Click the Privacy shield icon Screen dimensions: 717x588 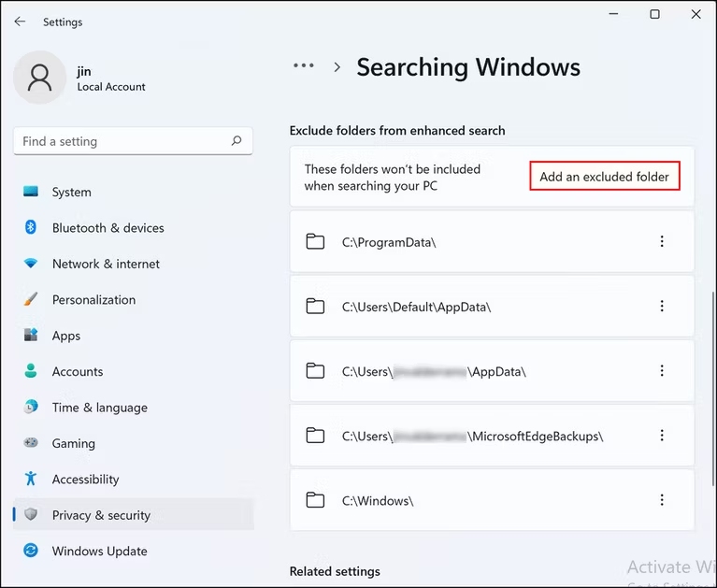[x=31, y=514]
